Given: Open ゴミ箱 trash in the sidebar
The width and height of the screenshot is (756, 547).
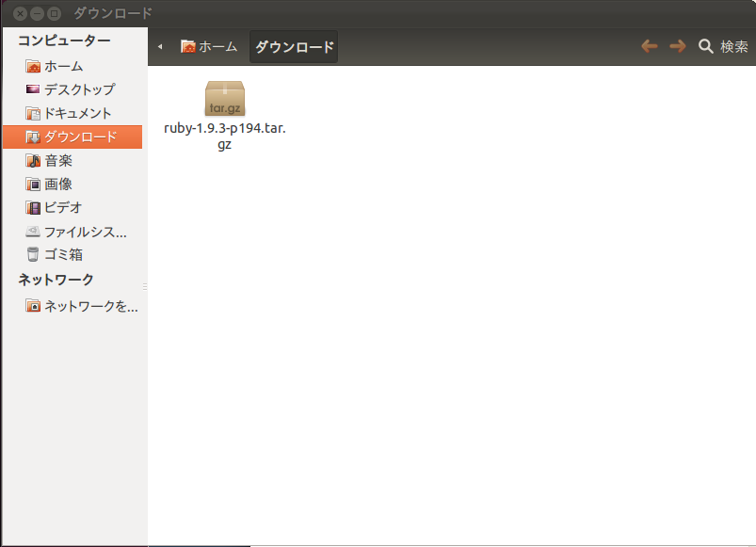Looking at the screenshot, I should click(x=72, y=254).
